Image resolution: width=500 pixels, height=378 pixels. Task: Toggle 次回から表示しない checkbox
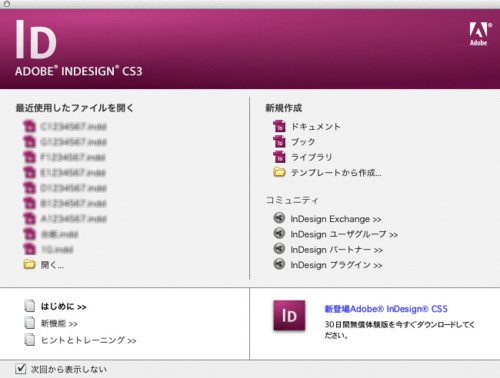[x=21, y=369]
